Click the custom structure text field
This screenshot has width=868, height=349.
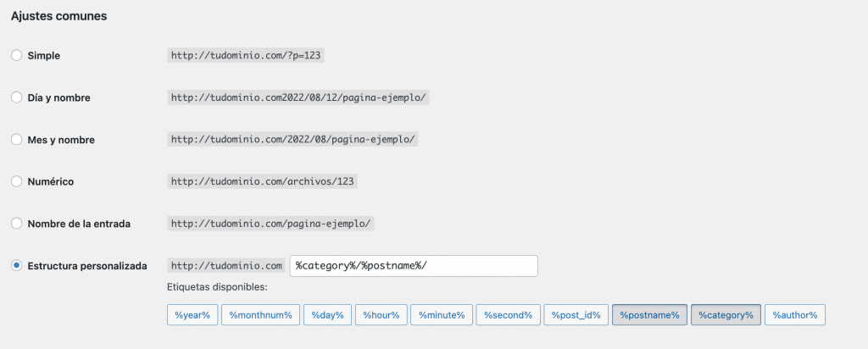(414, 266)
